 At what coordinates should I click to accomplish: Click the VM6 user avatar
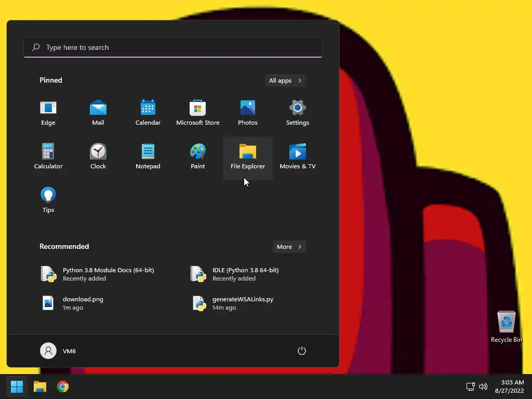pyautogui.click(x=48, y=351)
